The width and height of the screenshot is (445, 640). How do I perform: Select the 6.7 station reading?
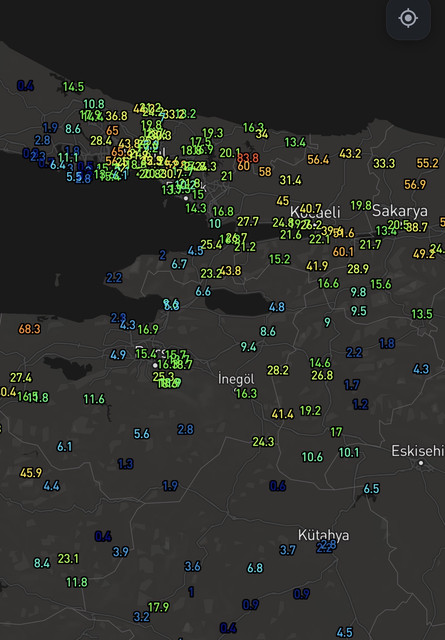click(x=179, y=264)
